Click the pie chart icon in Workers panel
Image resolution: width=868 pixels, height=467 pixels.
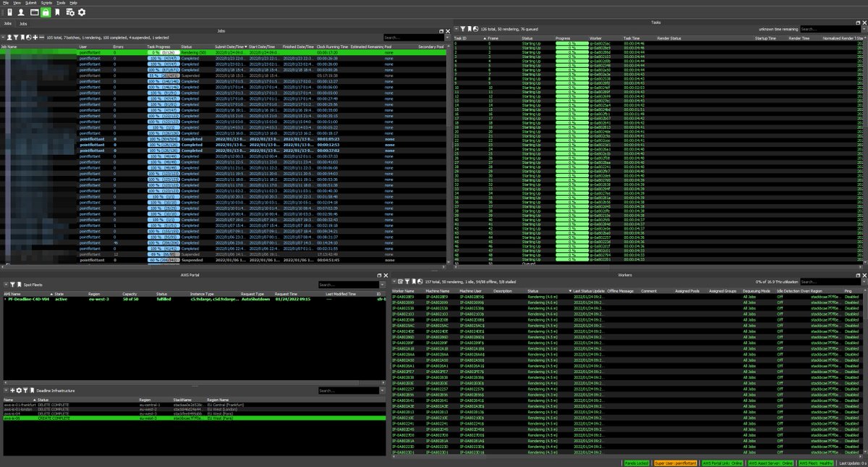tap(420, 282)
